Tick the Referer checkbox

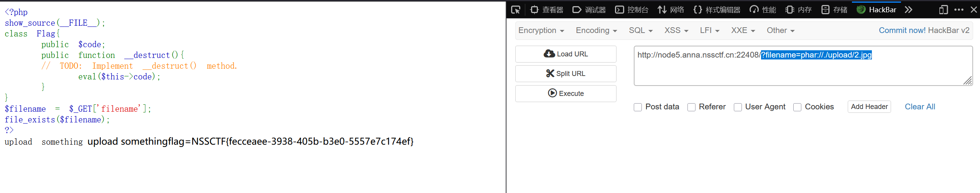[x=692, y=107]
